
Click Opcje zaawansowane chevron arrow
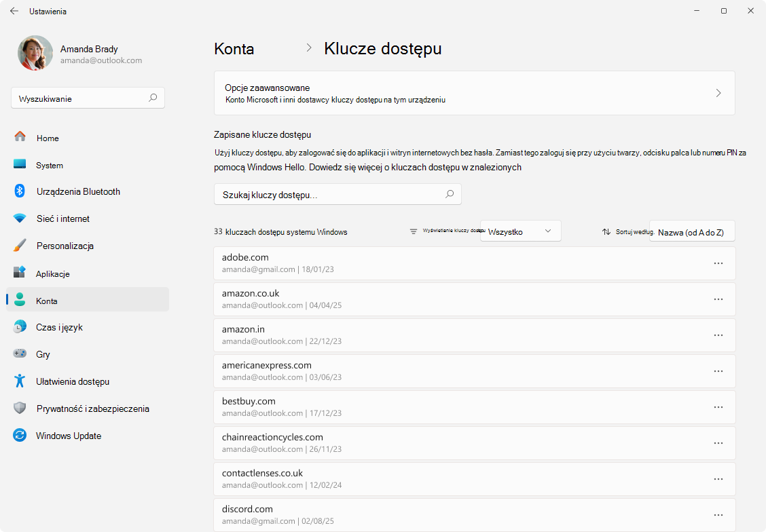click(718, 93)
